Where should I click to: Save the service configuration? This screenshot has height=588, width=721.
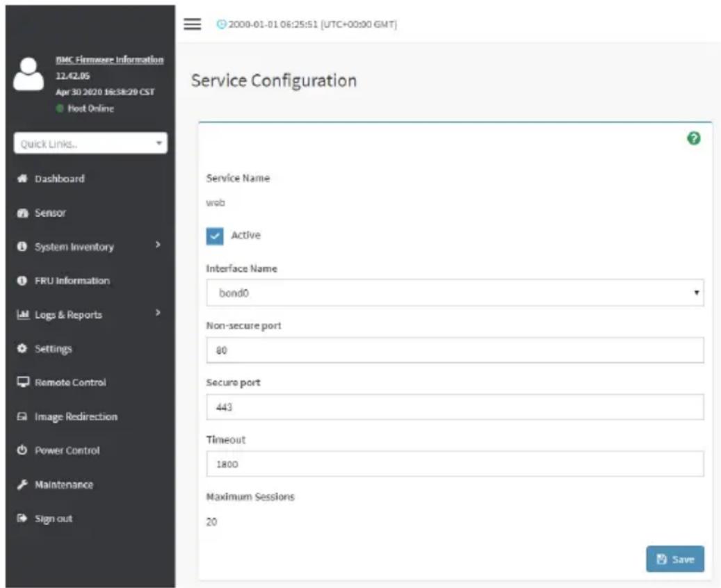[x=675, y=559]
